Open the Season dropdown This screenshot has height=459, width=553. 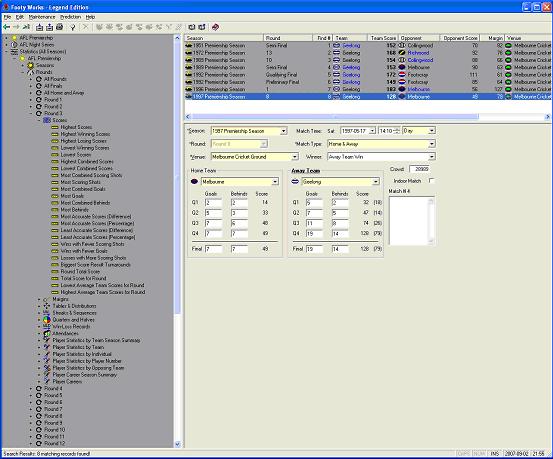point(284,131)
